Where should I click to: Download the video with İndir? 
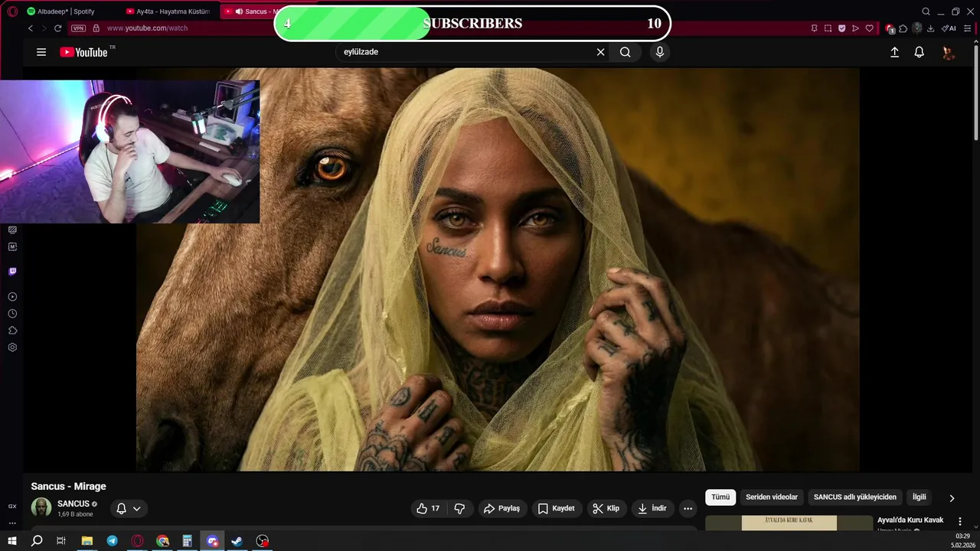click(x=652, y=508)
